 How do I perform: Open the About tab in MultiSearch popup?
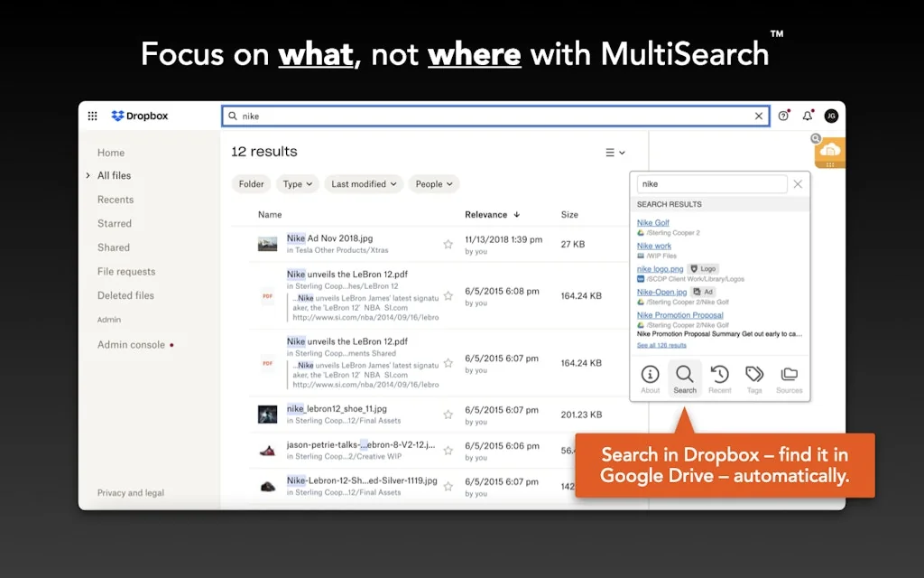coord(650,379)
